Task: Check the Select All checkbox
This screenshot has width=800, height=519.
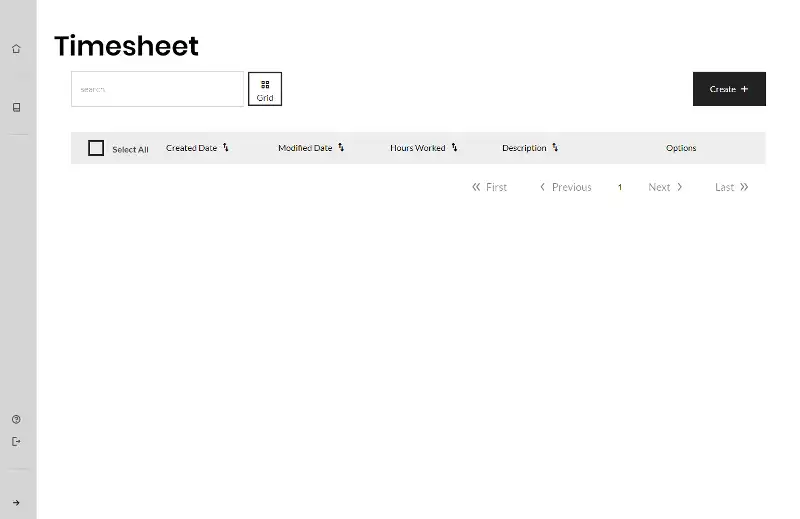Action: [x=96, y=148]
